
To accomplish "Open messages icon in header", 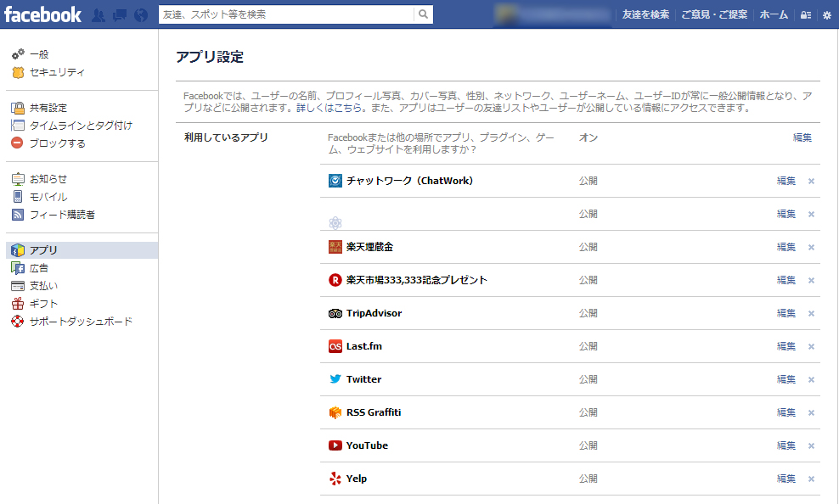I will coord(120,15).
